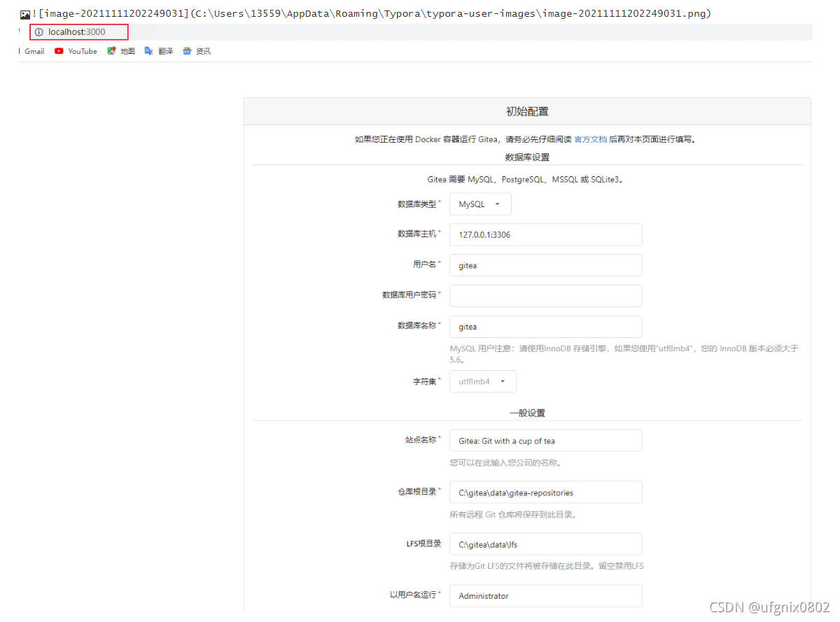
Task: Click the 站点名称 field with Gitea slogan
Action: pyautogui.click(x=546, y=440)
